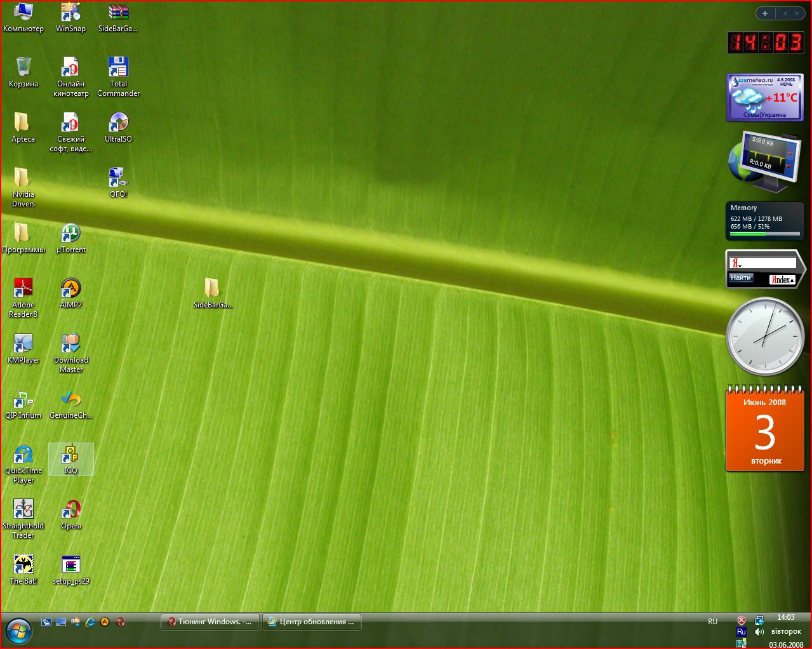Open the volume speaker tray icon

coord(759,632)
